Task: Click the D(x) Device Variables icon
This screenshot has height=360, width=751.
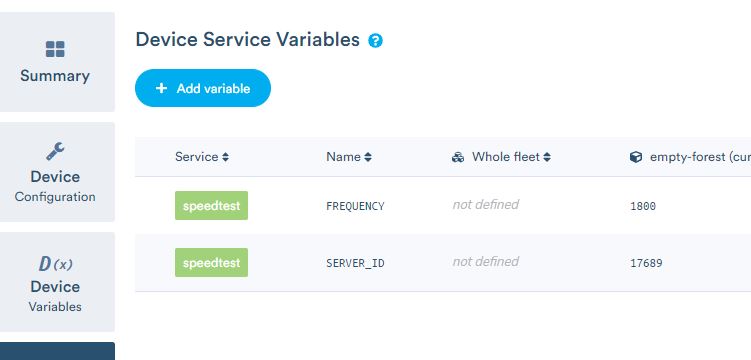Action: click(x=55, y=263)
